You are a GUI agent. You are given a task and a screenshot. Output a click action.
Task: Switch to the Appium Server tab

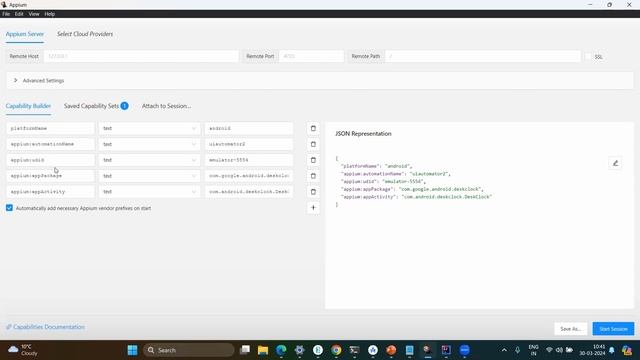tap(24, 34)
